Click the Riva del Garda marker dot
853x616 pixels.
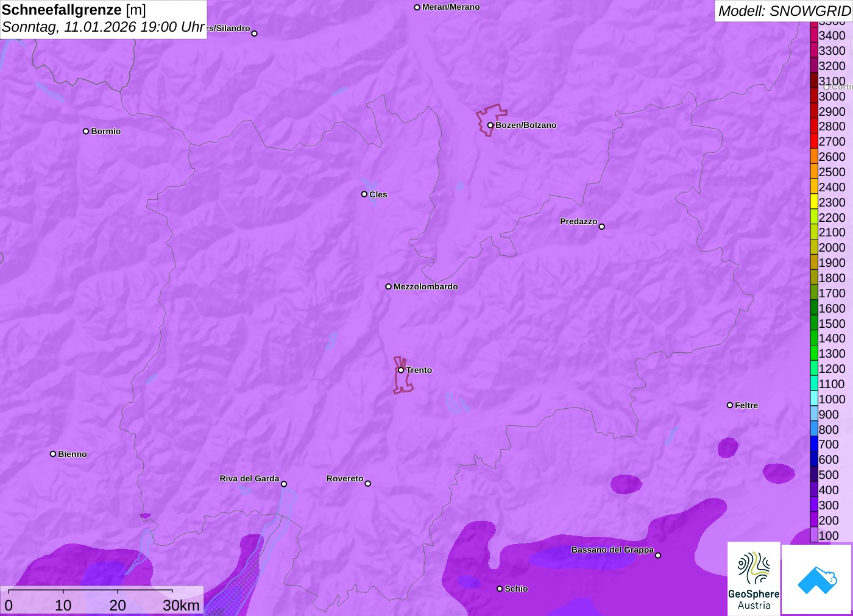pos(284,484)
